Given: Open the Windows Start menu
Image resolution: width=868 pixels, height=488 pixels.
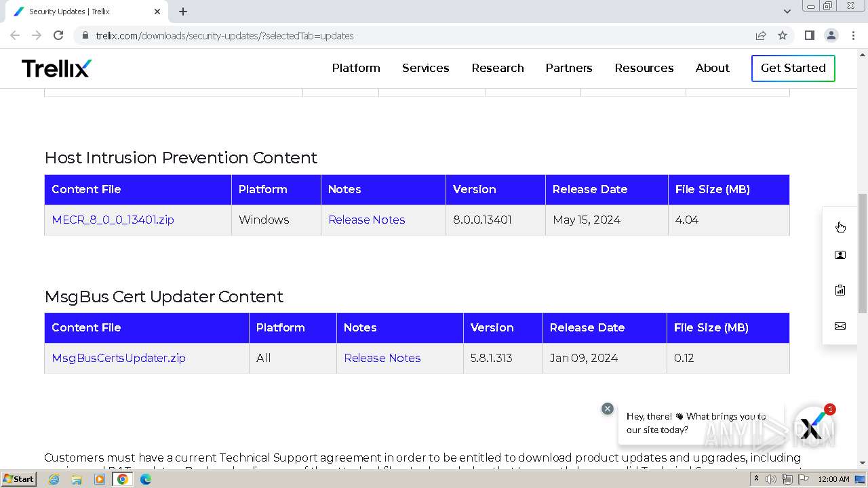Looking at the screenshot, I should [x=18, y=479].
